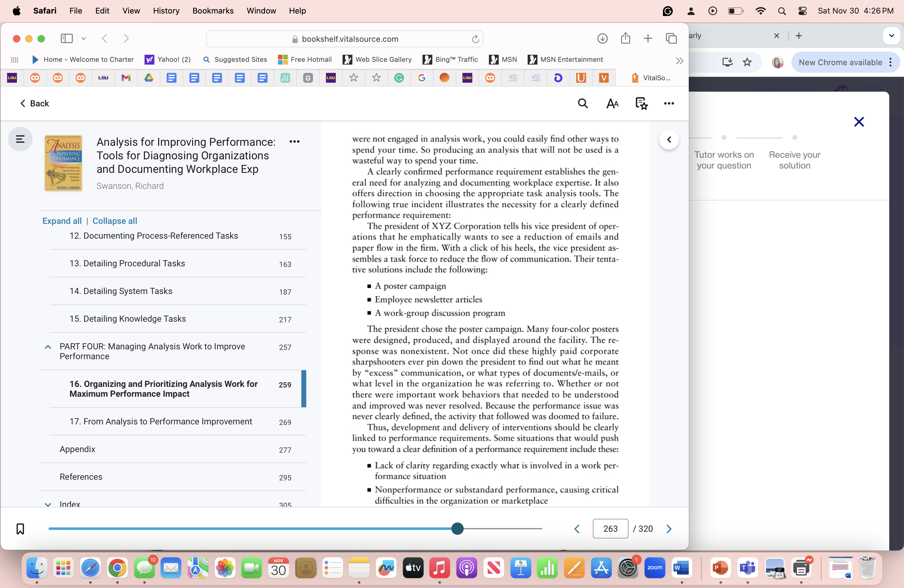
Task: Open the annotations and bookmarks panel icon
Action: 641,103
